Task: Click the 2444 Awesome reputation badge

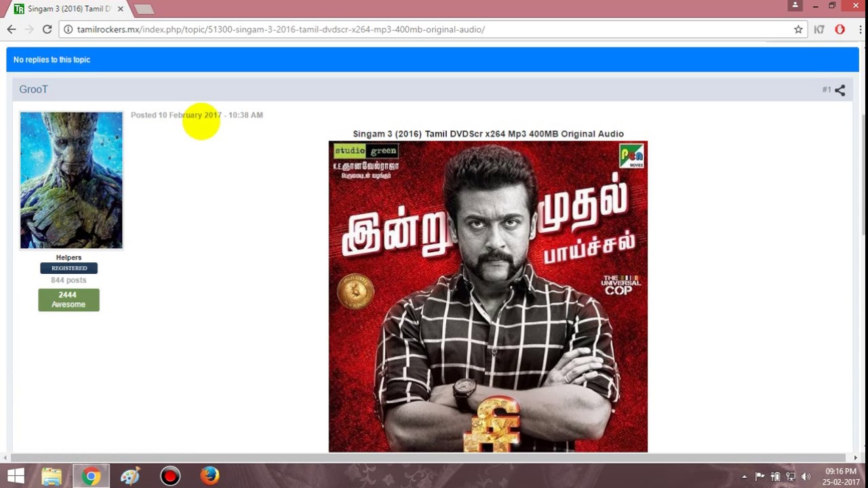Action: click(68, 300)
